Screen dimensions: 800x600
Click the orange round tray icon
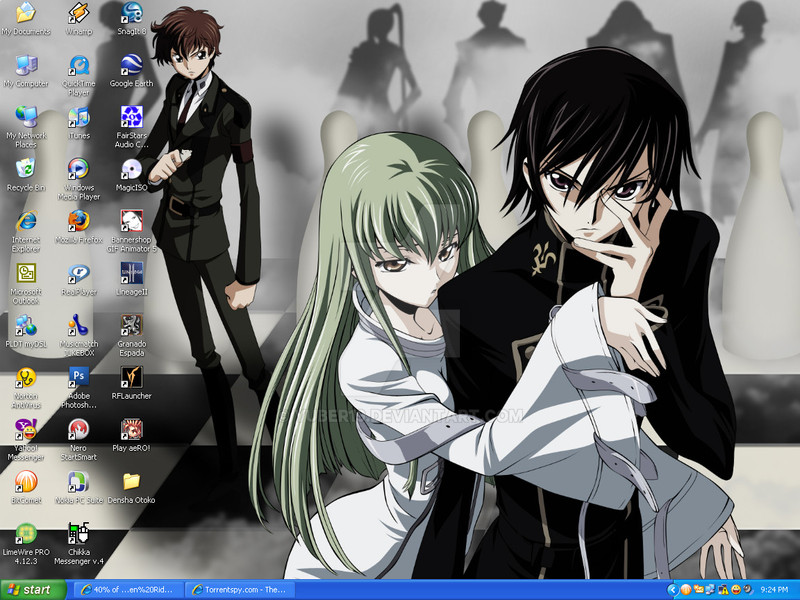tap(686, 590)
